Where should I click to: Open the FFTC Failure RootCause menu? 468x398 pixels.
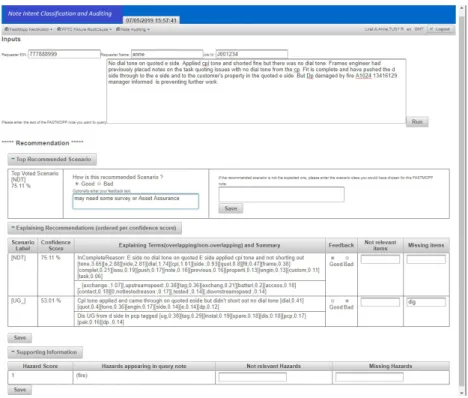click(84, 29)
